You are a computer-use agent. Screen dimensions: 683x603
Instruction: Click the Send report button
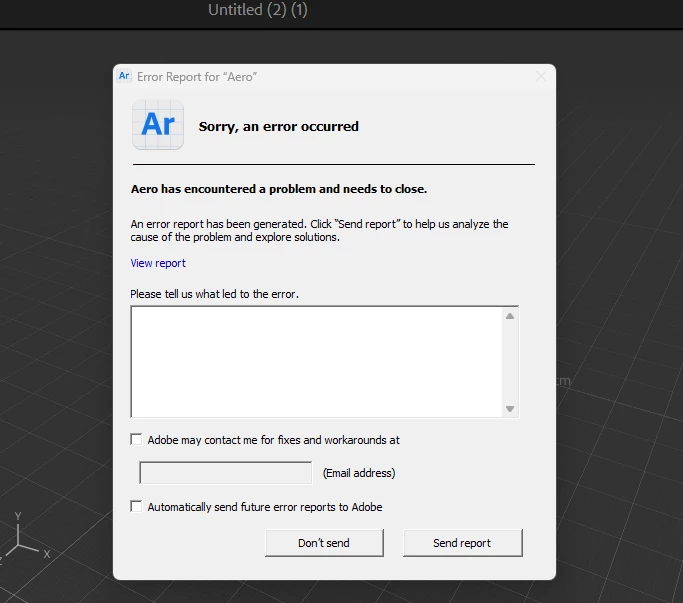(463, 543)
